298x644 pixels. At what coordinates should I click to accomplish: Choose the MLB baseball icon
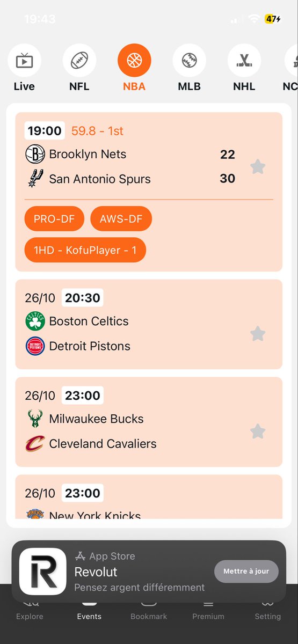189,61
